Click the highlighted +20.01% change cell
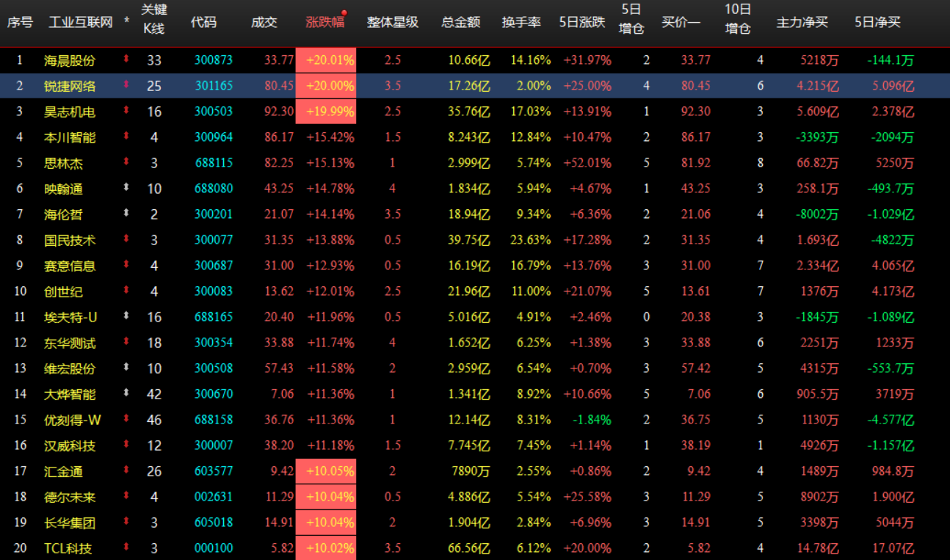This screenshot has height=560, width=950. tap(326, 60)
